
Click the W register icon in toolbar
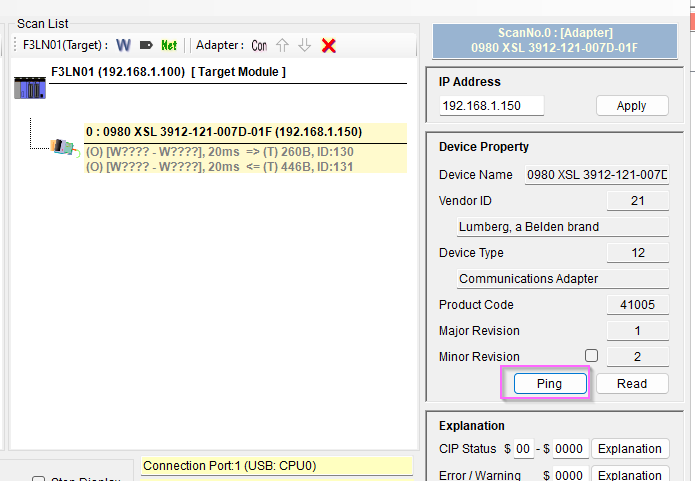click(123, 45)
